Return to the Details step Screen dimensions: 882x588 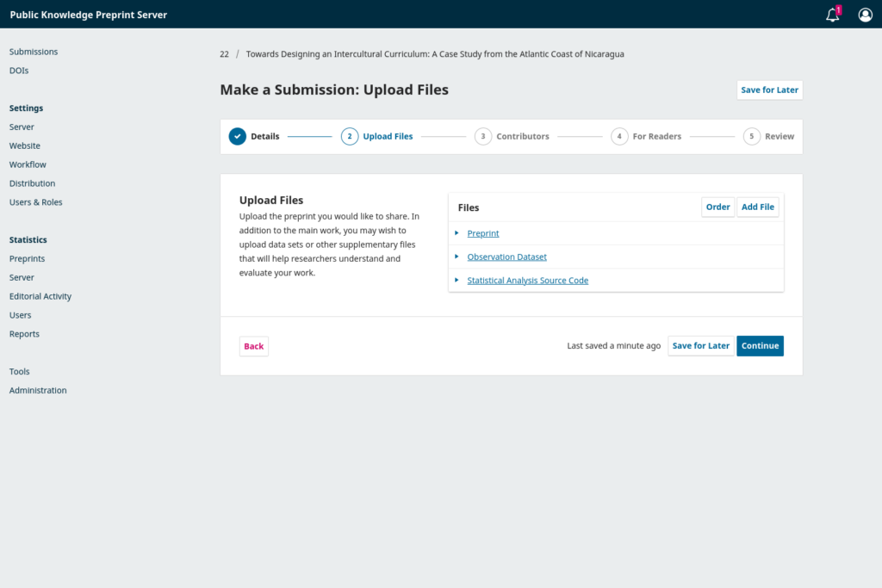[264, 136]
